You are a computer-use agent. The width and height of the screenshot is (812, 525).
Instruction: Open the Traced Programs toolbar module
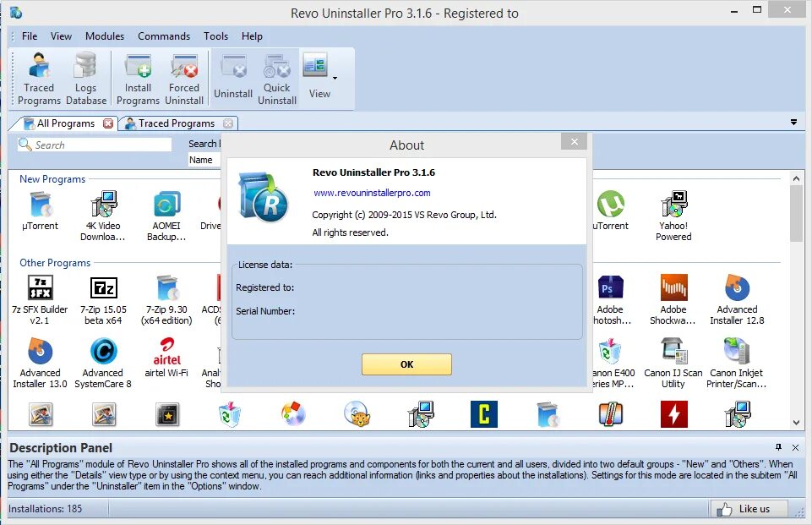pos(39,78)
